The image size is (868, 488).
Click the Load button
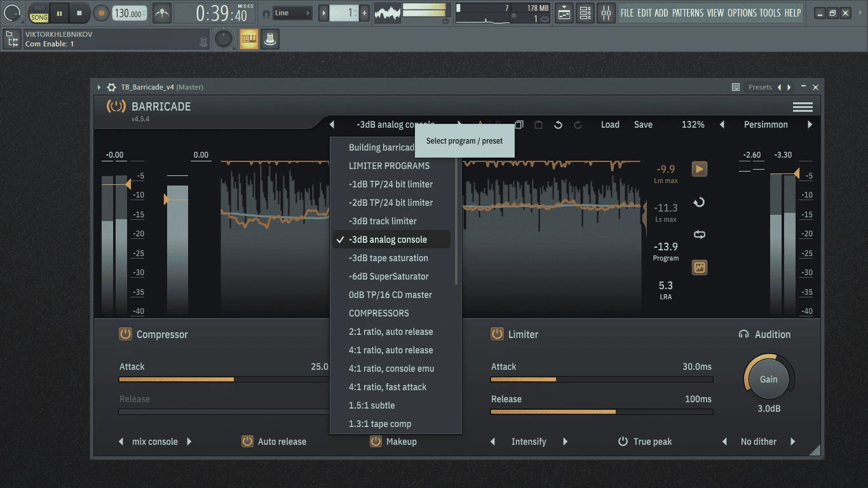pos(610,125)
